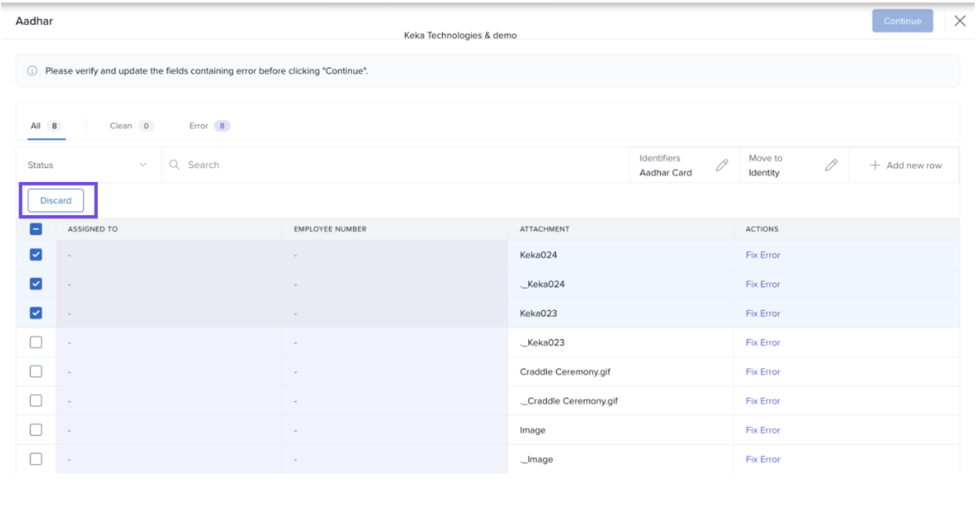Click the plus icon for Add new row
The height and width of the screenshot is (517, 980).
[x=875, y=165]
